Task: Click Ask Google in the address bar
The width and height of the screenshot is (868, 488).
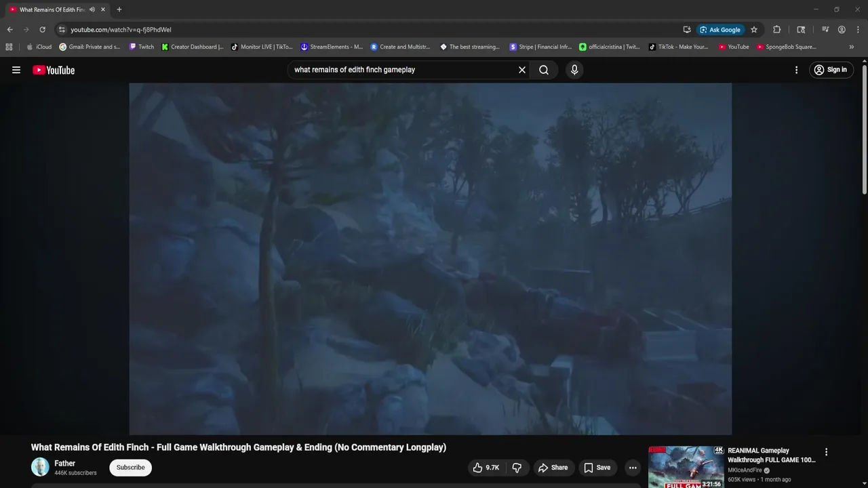Action: point(720,30)
